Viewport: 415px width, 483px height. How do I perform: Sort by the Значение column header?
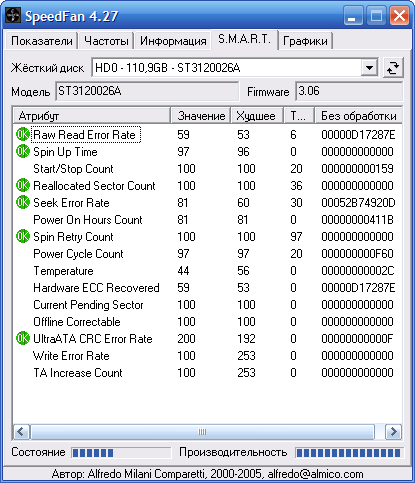201,116
